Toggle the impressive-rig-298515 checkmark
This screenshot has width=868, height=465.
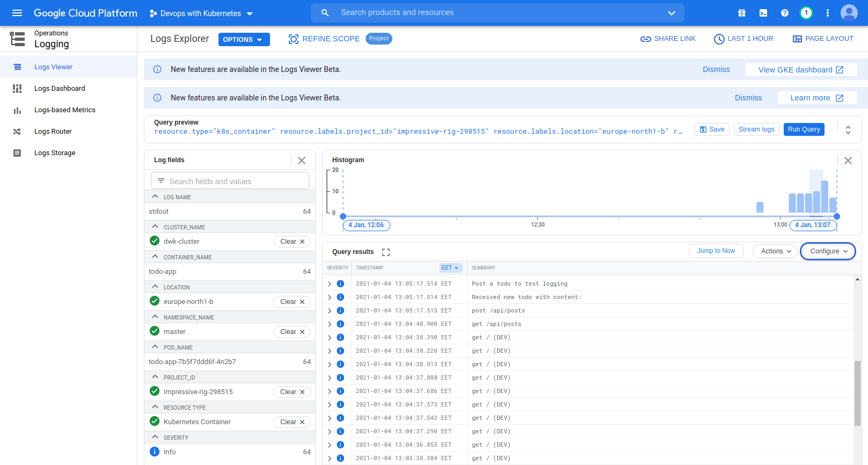click(x=155, y=391)
